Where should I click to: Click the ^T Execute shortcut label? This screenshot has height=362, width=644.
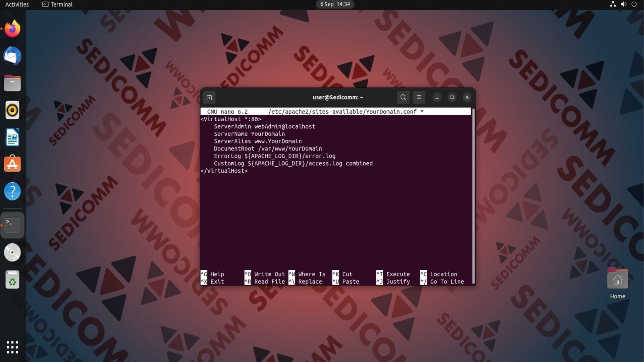393,274
